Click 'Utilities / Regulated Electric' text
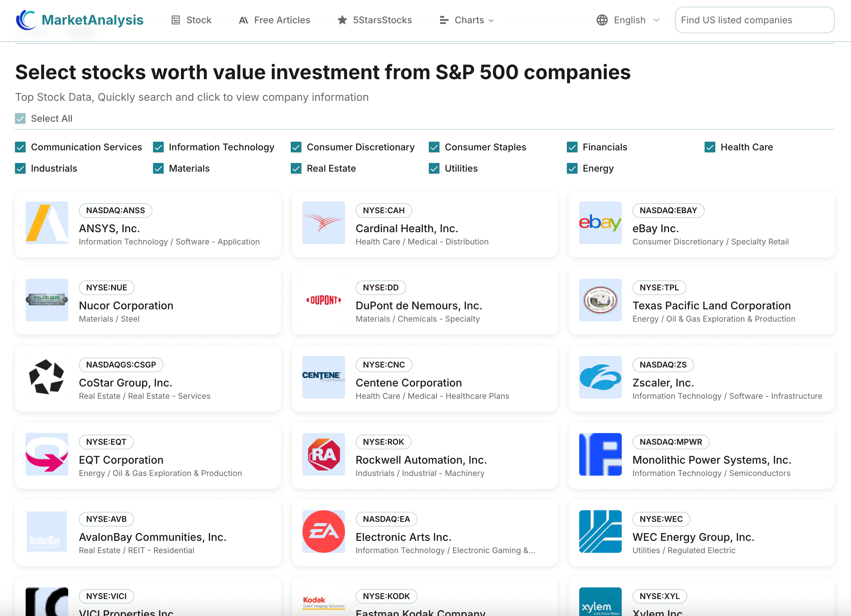This screenshot has width=851, height=616. (x=684, y=550)
